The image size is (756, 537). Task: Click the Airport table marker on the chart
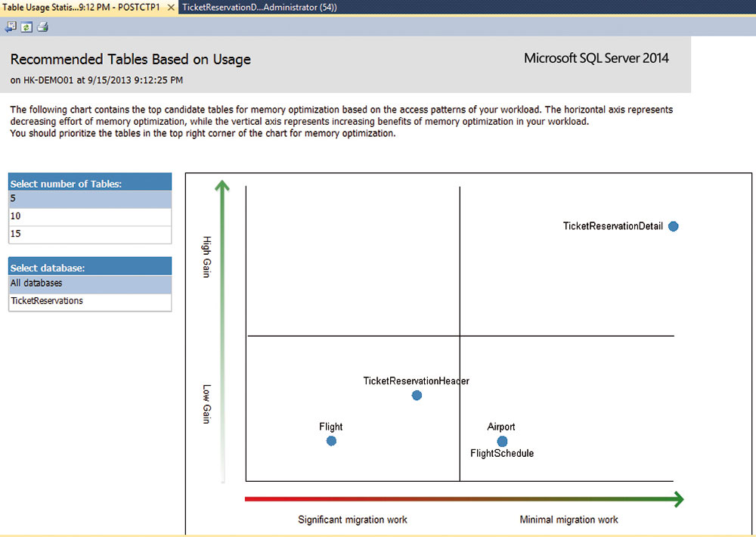[501, 440]
